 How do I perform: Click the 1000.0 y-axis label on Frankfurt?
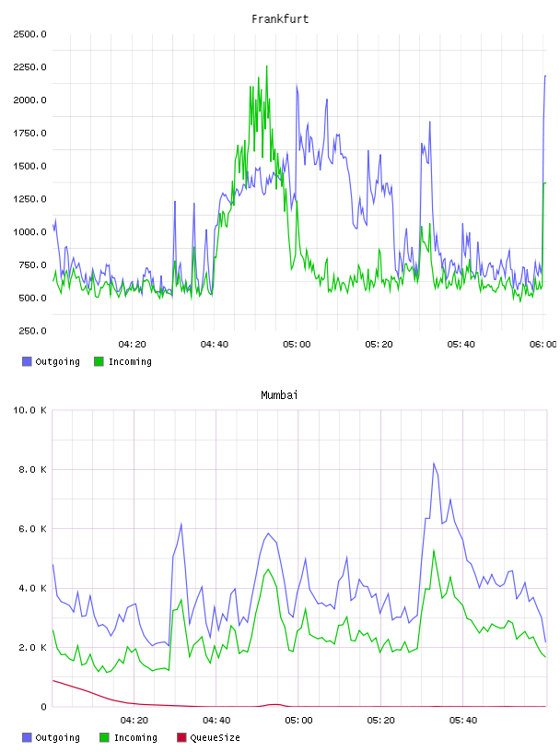tap(29, 232)
